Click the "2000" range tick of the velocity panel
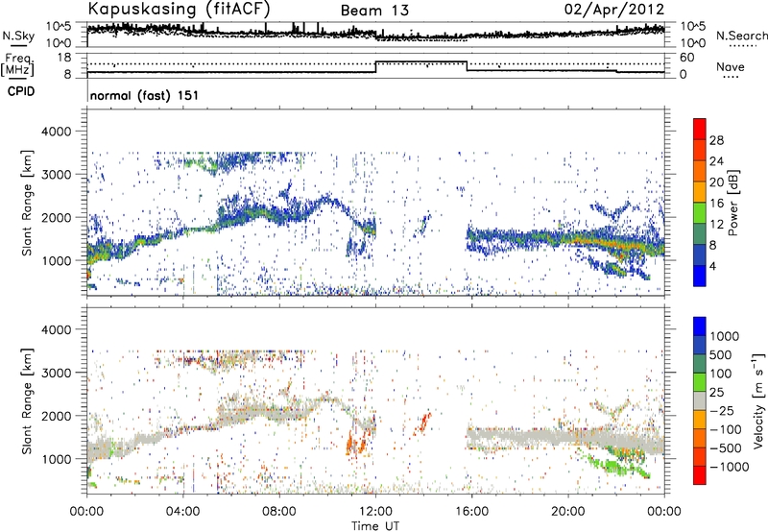This screenshot has height=532, width=768. coord(59,416)
